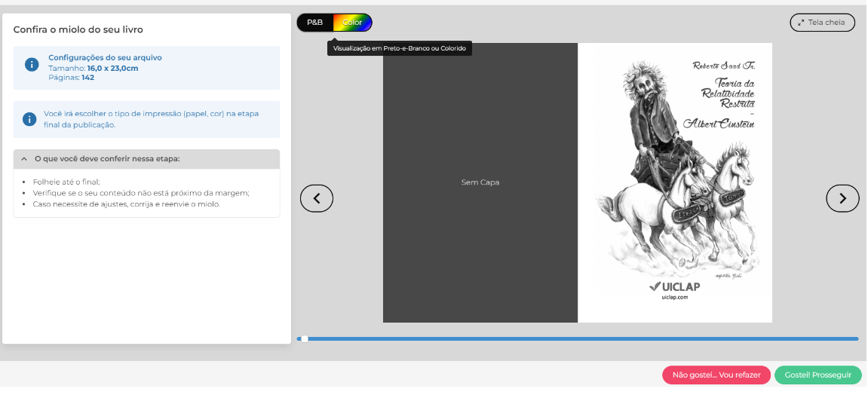Click the 'Sem Capa' dark left page

480,182
